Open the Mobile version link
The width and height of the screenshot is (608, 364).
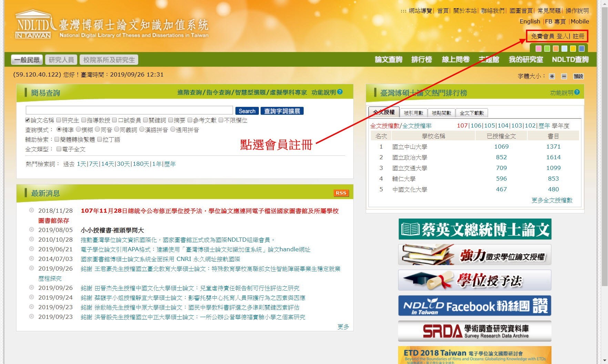[580, 21]
